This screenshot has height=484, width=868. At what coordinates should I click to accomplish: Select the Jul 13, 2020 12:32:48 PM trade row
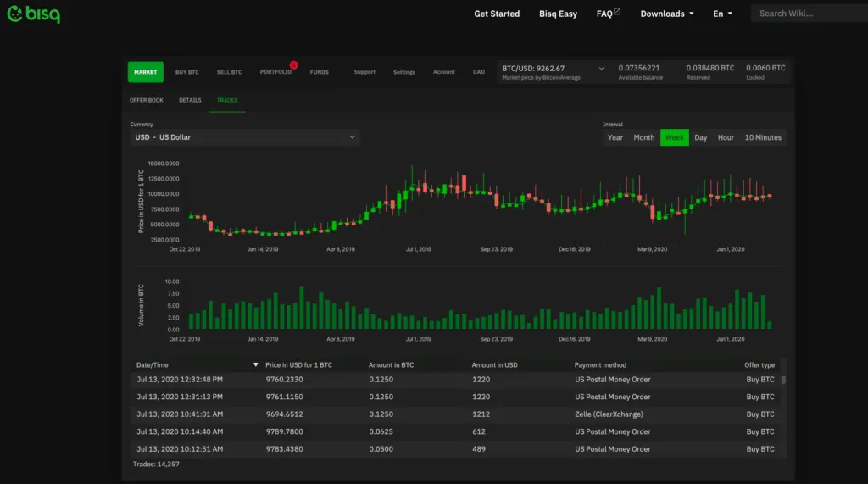coord(455,380)
